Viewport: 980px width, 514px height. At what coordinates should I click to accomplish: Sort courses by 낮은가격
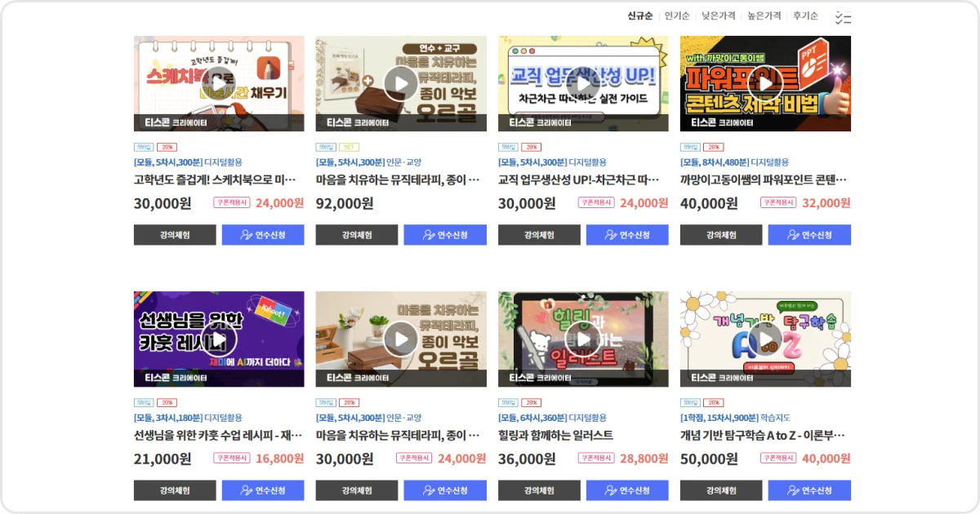[719, 16]
